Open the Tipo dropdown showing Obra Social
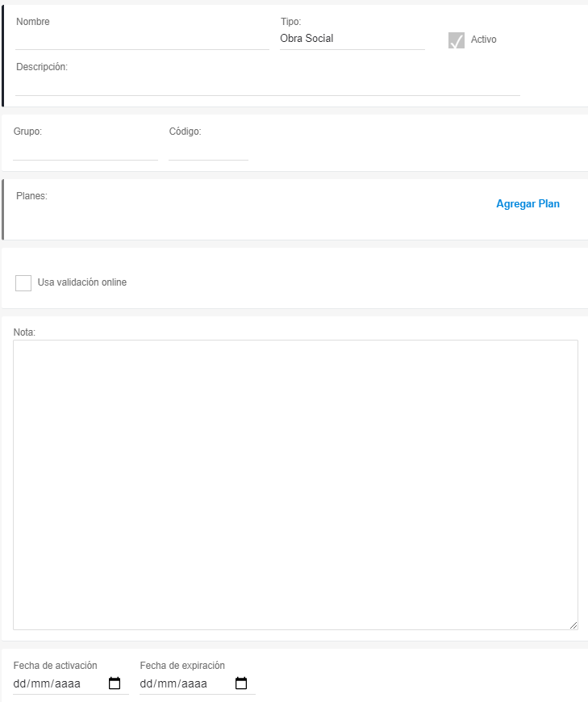588x702 pixels. [x=352, y=39]
